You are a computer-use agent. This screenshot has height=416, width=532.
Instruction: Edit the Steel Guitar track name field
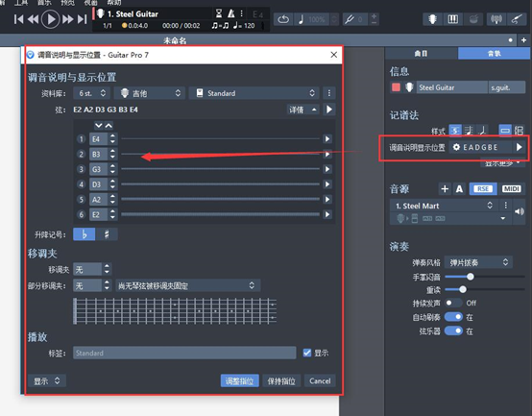pyautogui.click(x=451, y=87)
